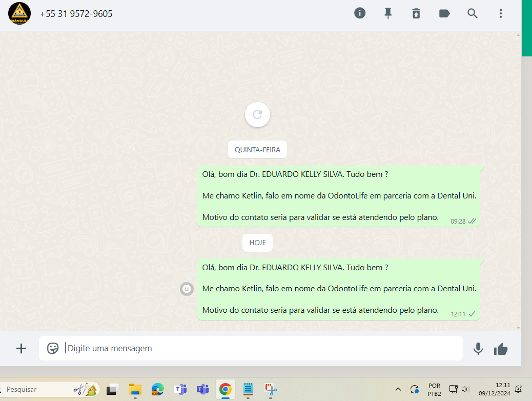Select today's 12:11 message bubble
The image size is (532, 401).
tap(339, 289)
